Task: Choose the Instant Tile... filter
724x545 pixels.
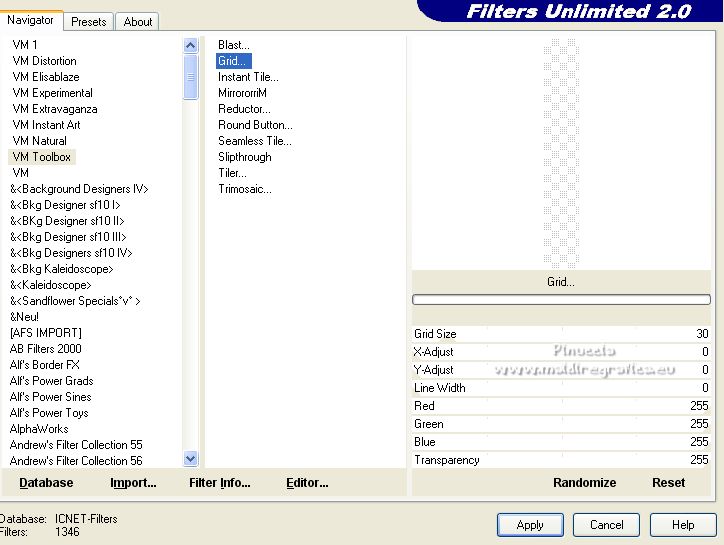Action: point(248,77)
